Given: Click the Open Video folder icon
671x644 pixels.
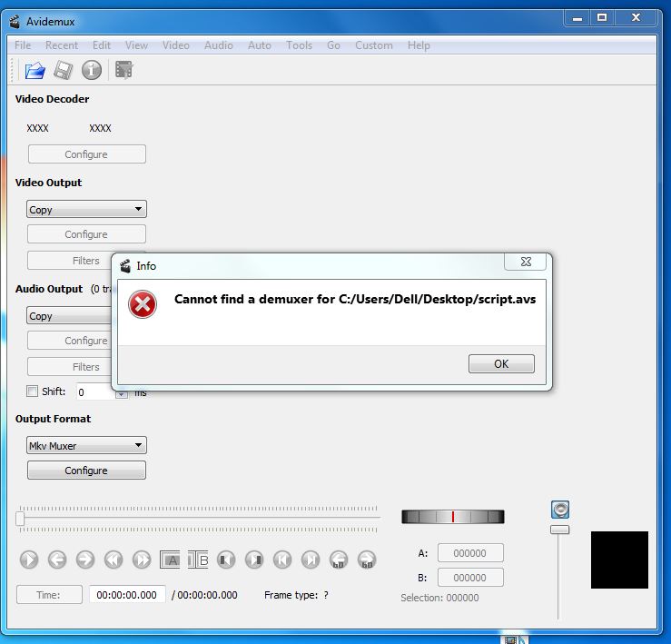Looking at the screenshot, I should tap(35, 70).
